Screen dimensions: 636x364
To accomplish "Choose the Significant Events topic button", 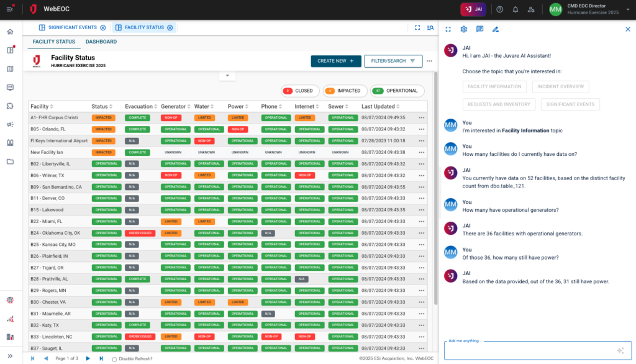I will tap(570, 104).
